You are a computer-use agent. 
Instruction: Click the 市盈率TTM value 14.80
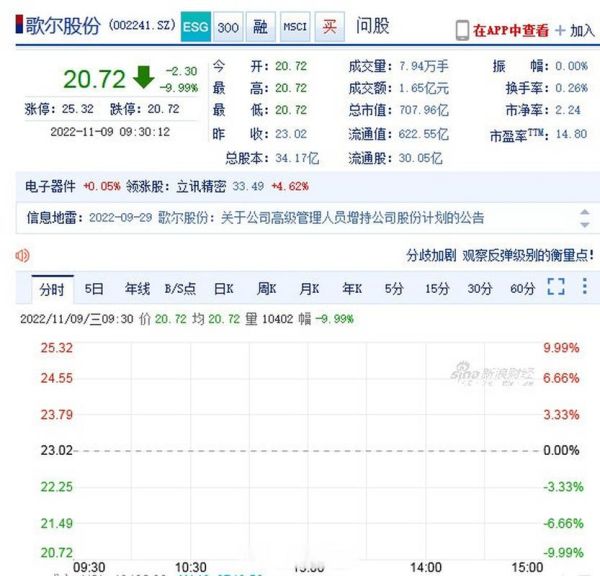571,134
